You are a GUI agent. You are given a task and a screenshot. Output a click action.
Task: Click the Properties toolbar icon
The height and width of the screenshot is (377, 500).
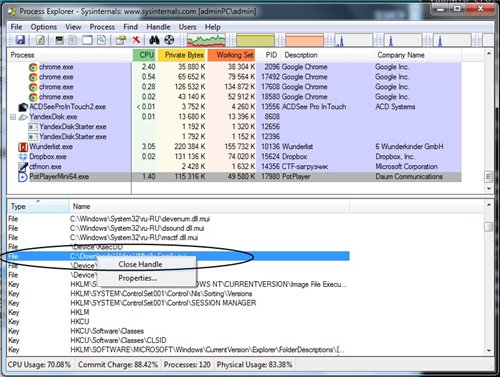(x=121, y=40)
